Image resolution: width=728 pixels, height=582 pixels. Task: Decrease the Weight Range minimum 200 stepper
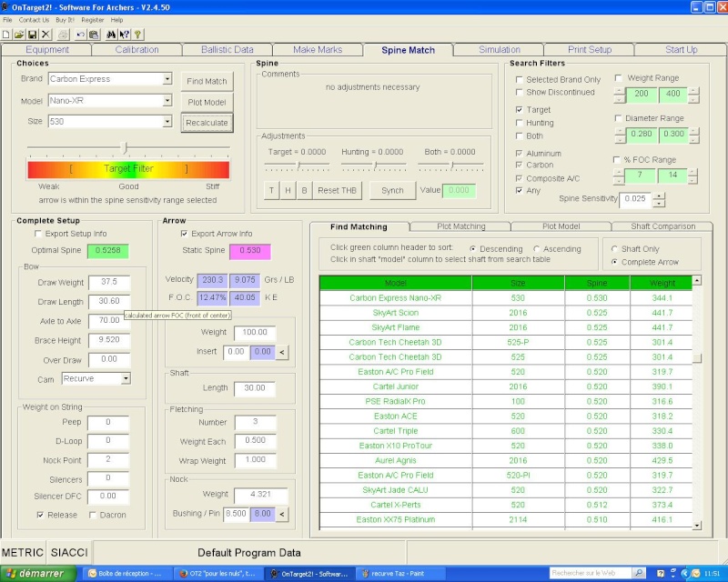[620, 99]
